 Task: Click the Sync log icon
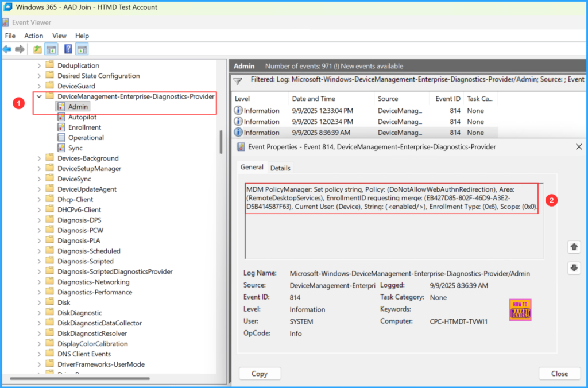click(61, 148)
